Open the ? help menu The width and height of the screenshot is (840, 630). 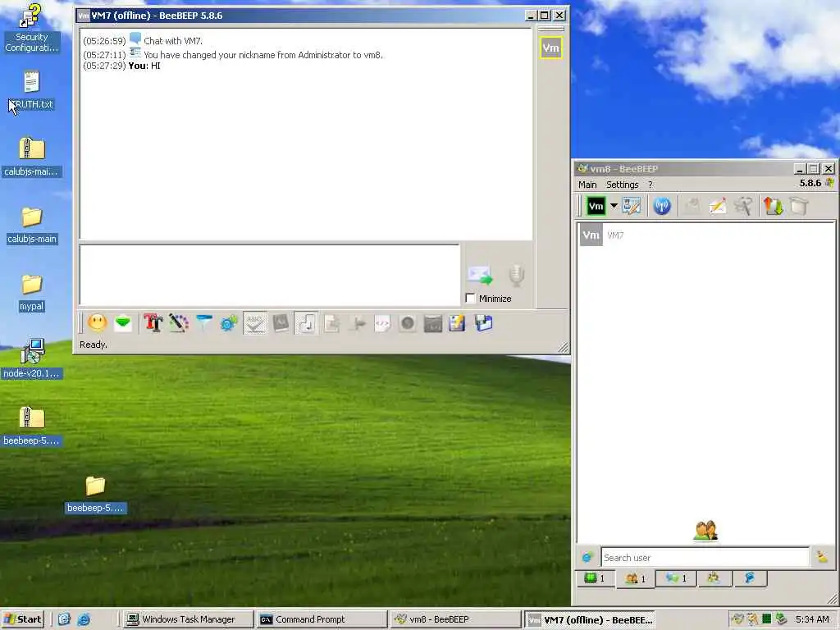[x=651, y=185]
